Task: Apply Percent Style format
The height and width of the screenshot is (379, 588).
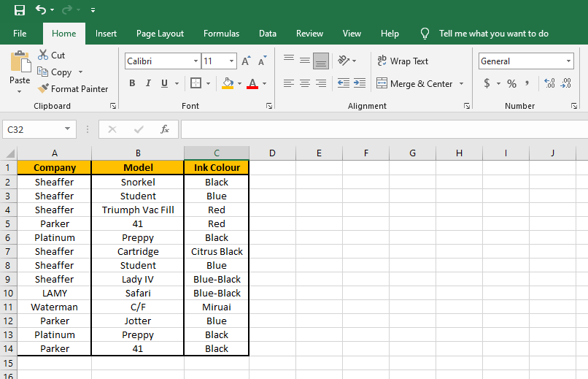Action: click(x=511, y=83)
